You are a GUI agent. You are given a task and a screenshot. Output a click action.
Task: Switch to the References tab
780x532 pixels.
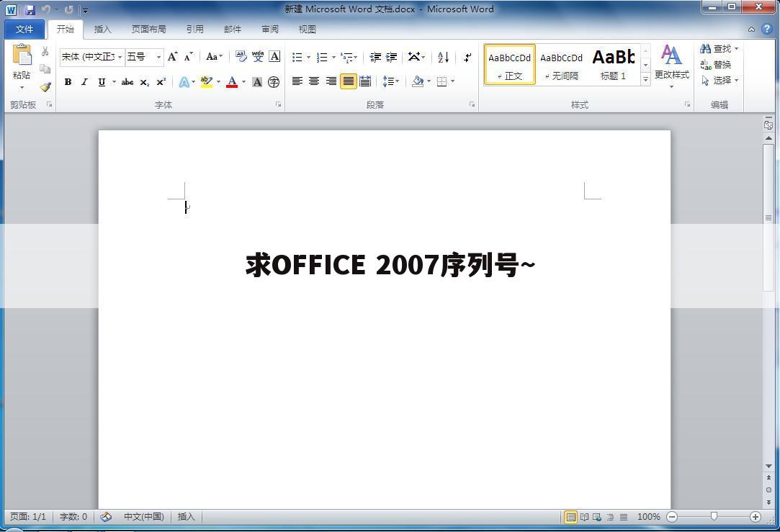[x=195, y=30]
